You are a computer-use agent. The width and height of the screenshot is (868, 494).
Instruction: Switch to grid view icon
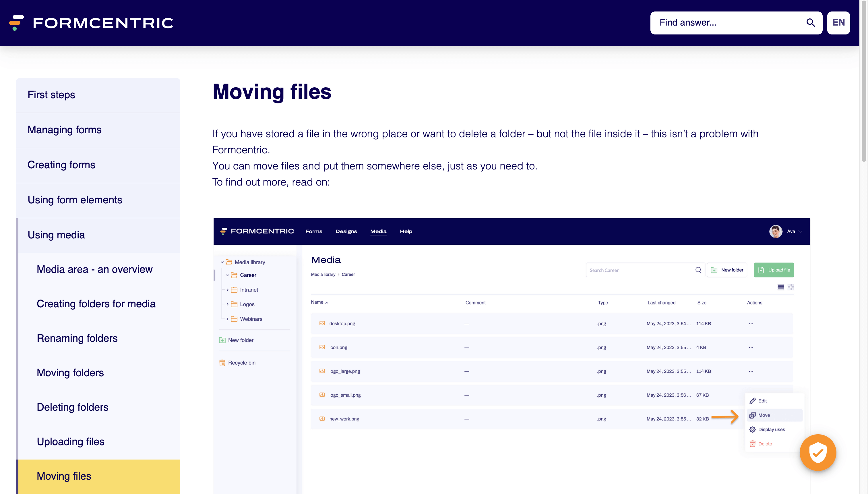(791, 287)
